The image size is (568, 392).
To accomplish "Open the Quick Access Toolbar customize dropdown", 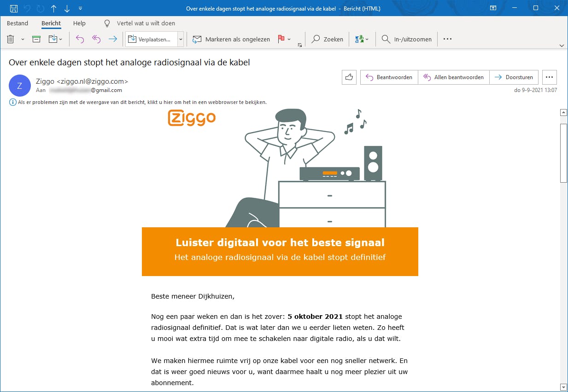I will pos(81,8).
